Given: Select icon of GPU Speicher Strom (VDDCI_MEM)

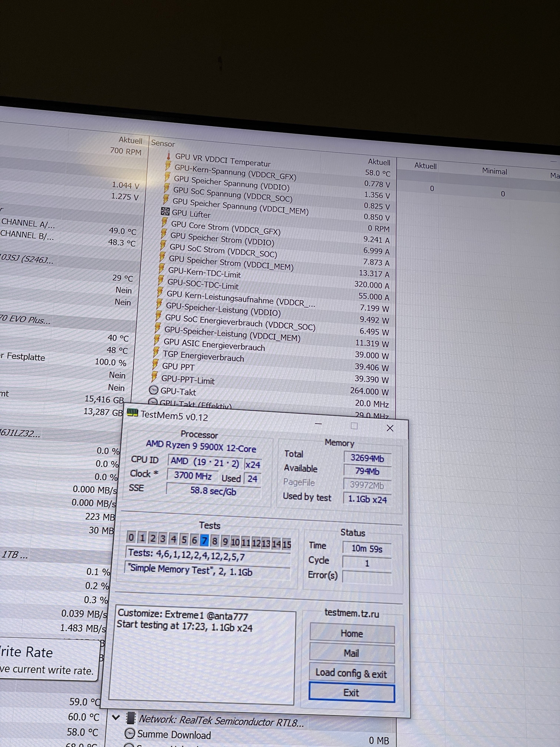Looking at the screenshot, I should (162, 257).
